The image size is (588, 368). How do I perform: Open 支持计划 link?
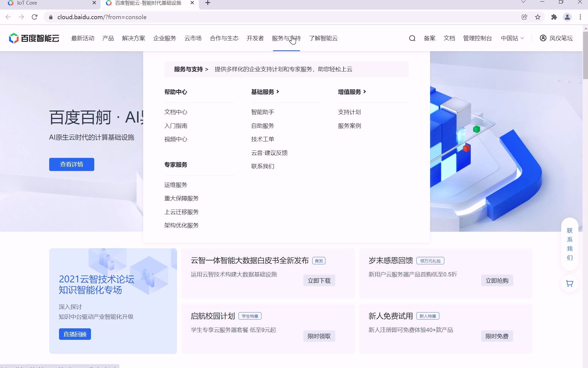pyautogui.click(x=349, y=112)
